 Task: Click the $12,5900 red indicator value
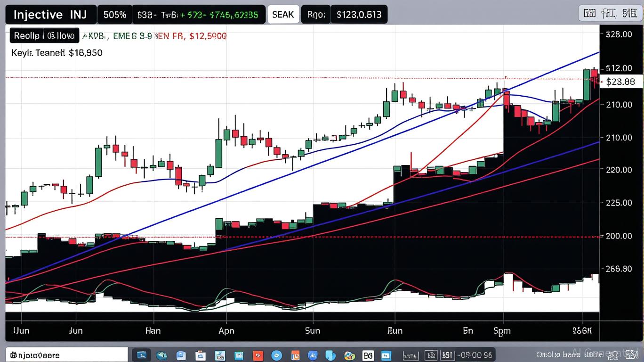[208, 36]
